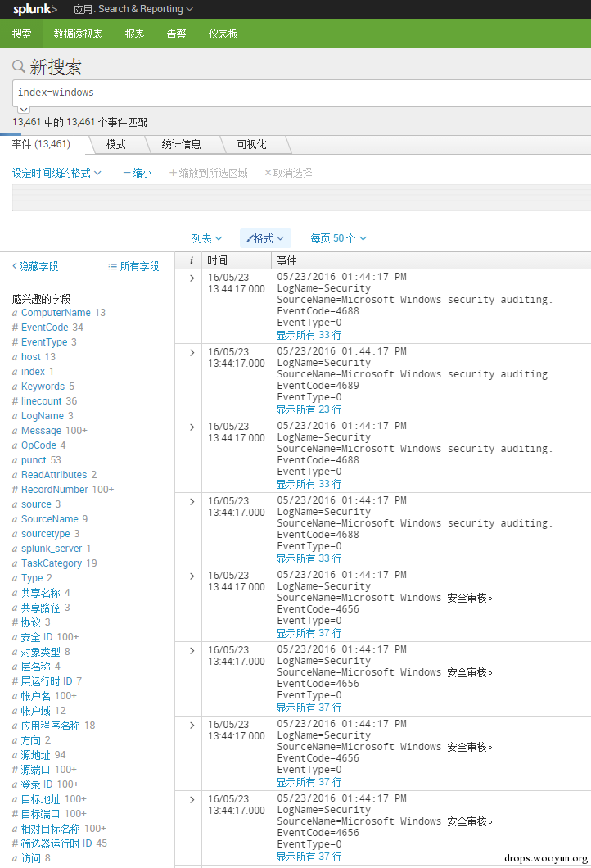Open the 列表 view dropdown
The height and width of the screenshot is (868, 591).
(207, 238)
